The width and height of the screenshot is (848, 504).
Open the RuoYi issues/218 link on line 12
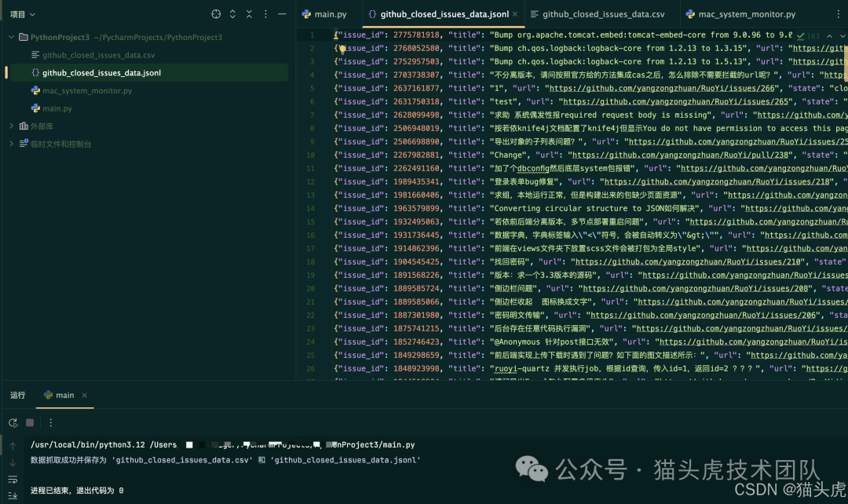pyautogui.click(x=718, y=181)
